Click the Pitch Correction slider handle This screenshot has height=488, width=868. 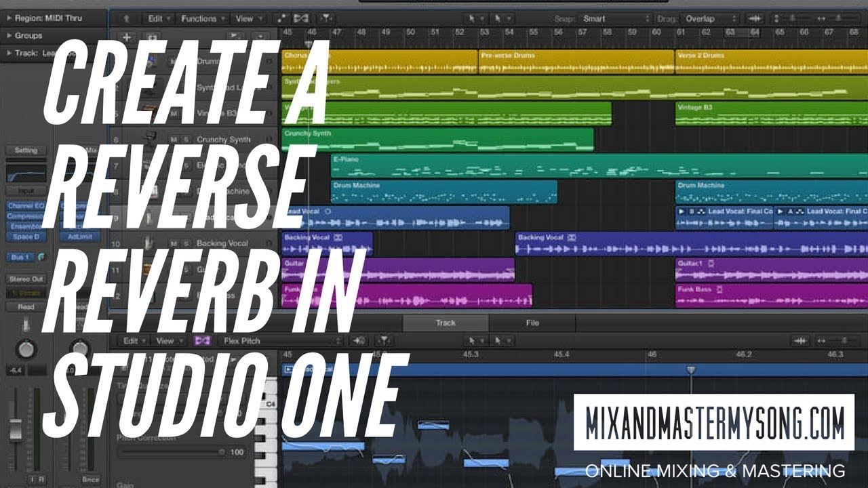(222, 451)
